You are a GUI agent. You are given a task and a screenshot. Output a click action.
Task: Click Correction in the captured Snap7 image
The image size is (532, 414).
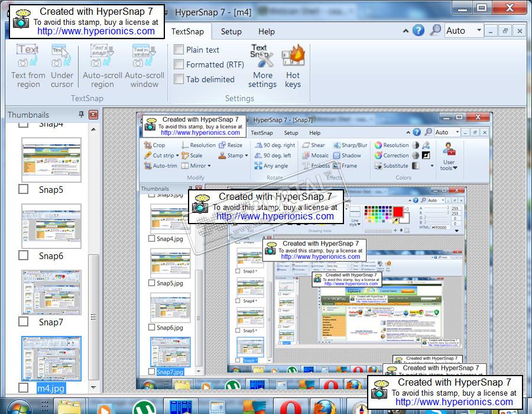[x=392, y=156]
